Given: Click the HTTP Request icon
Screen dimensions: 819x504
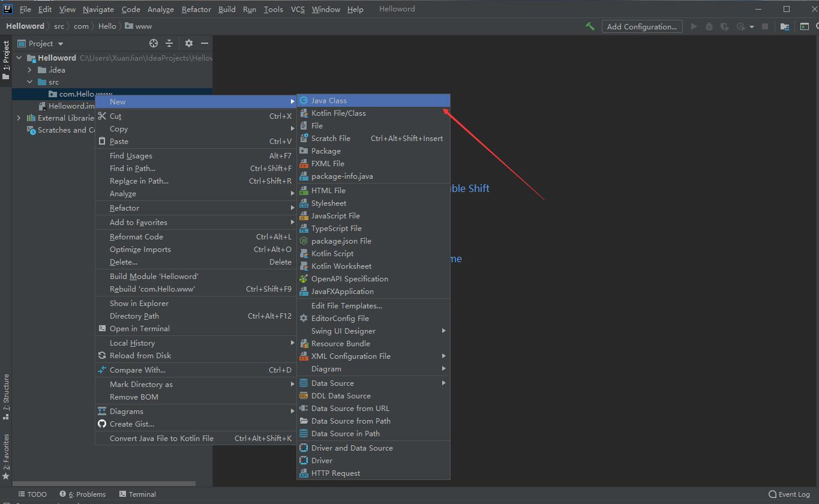Looking at the screenshot, I should tap(304, 473).
